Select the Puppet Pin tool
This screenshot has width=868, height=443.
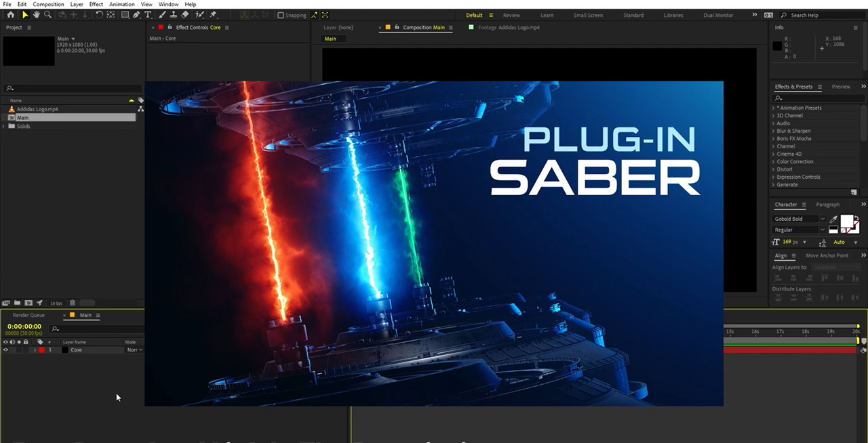click(x=214, y=15)
